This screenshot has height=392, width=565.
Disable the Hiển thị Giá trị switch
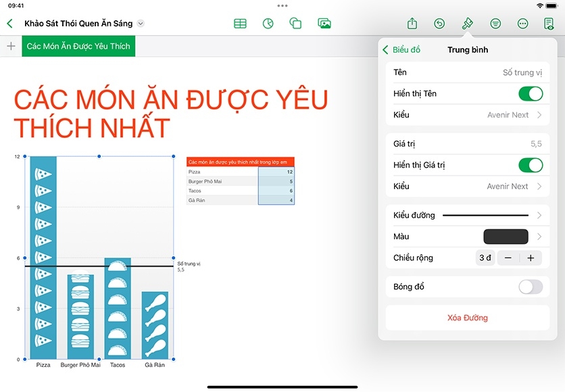click(530, 165)
